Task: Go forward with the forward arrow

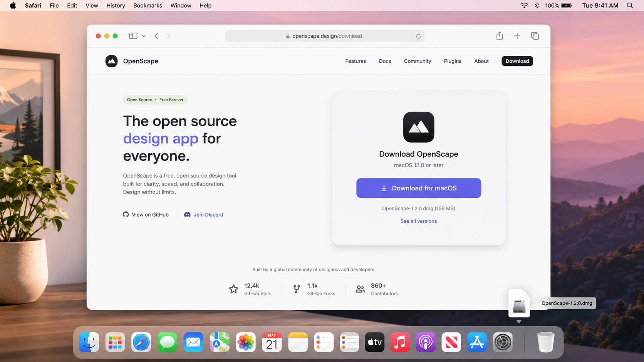Action: tap(169, 36)
